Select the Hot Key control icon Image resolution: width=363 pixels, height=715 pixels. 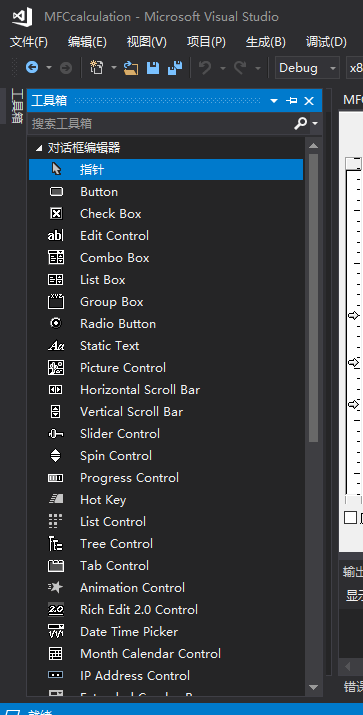coord(56,500)
